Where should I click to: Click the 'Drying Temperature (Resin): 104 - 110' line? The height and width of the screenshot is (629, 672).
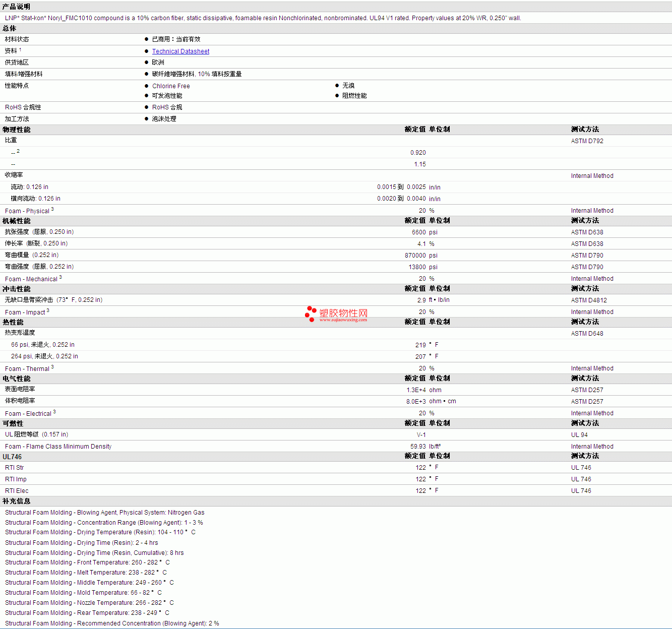pos(100,532)
